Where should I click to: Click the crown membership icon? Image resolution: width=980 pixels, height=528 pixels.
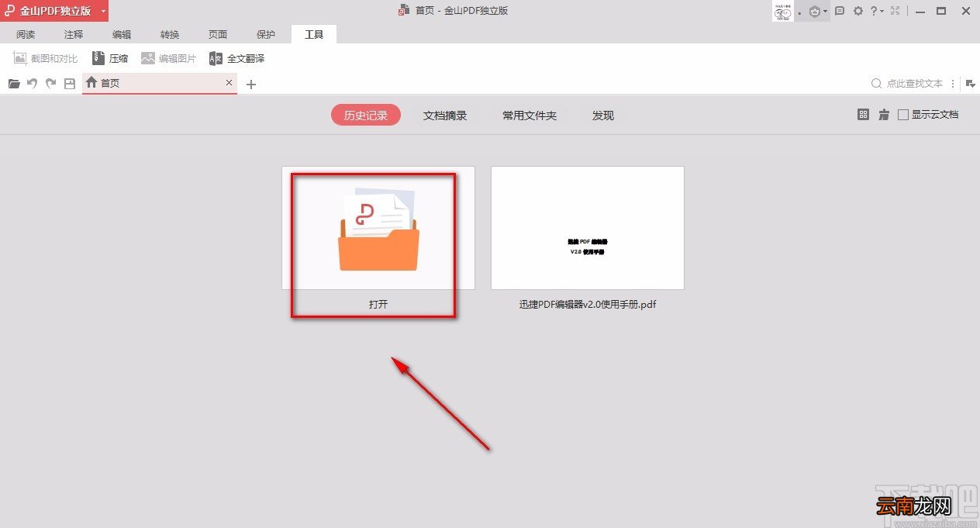point(815,11)
